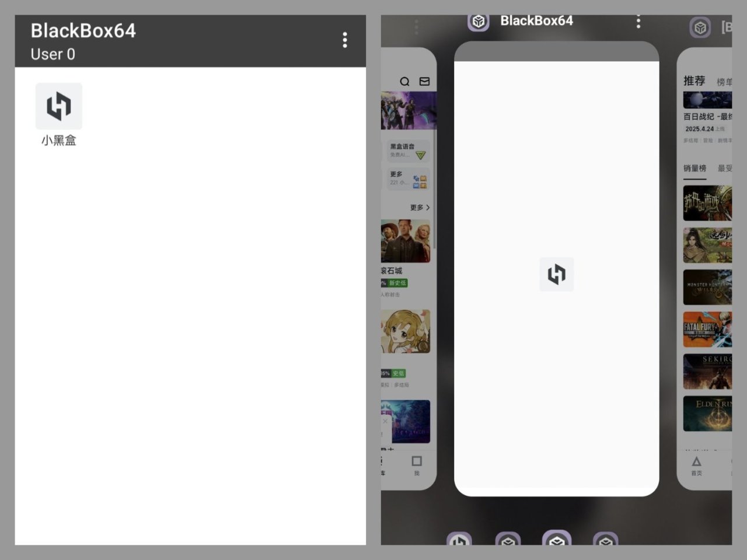Tap the BlackBox64 label above the center card
The width and height of the screenshot is (747, 560).
pyautogui.click(x=536, y=21)
